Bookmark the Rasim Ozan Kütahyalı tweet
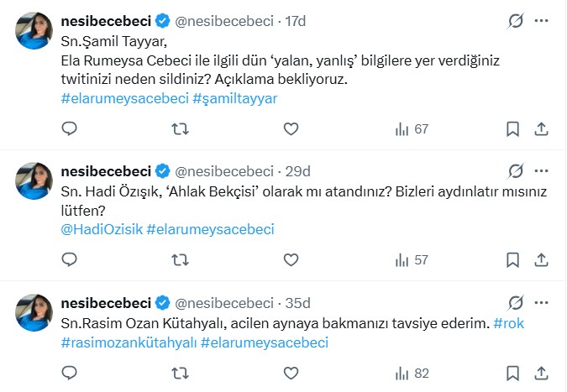 tap(513, 374)
